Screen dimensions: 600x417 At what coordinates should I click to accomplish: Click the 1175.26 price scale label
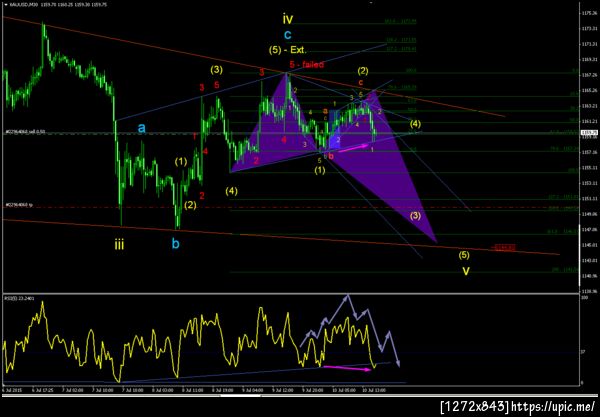[589, 13]
